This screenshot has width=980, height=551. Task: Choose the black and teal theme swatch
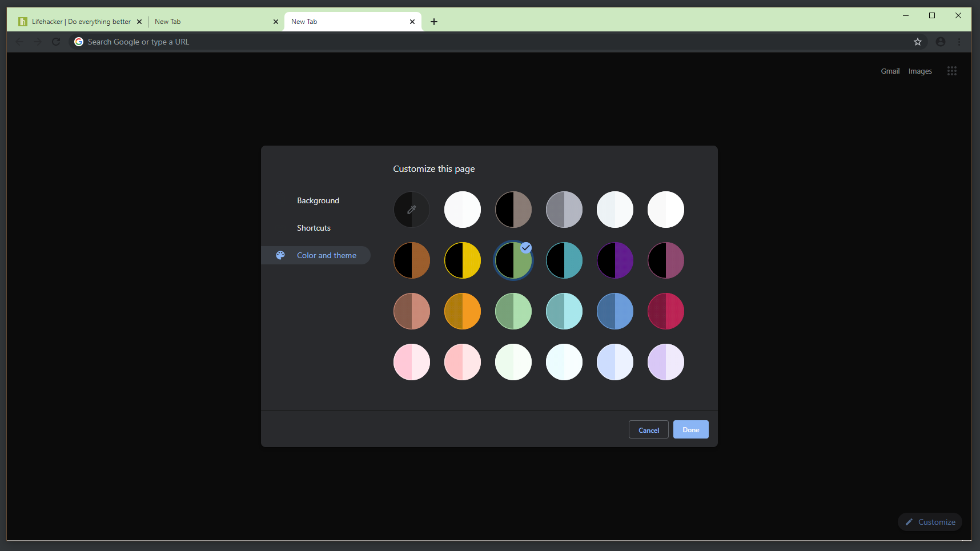pos(564,260)
